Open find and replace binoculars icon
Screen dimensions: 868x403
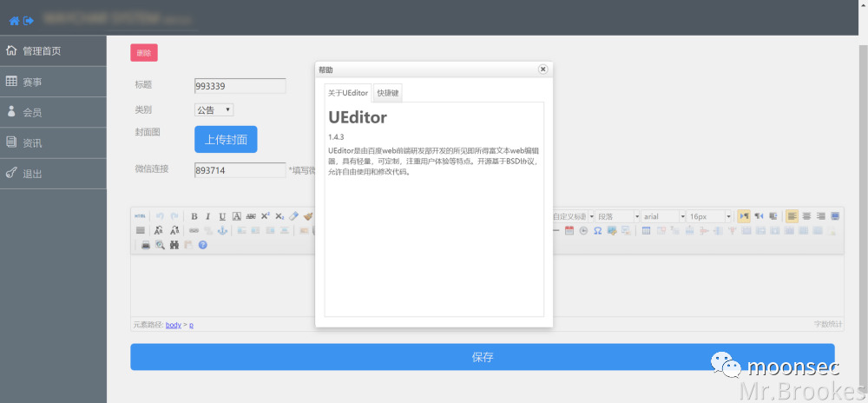[174, 245]
